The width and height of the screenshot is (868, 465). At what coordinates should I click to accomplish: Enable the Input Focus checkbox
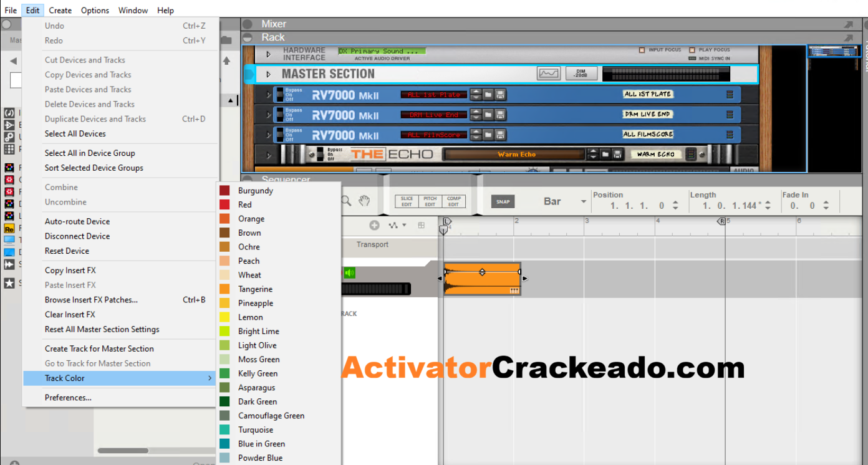[x=642, y=50]
